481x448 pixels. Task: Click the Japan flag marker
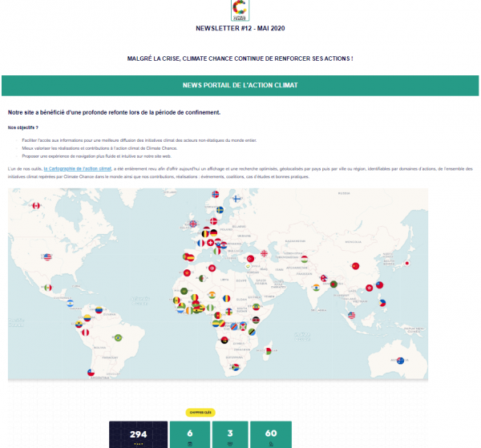coord(406,263)
